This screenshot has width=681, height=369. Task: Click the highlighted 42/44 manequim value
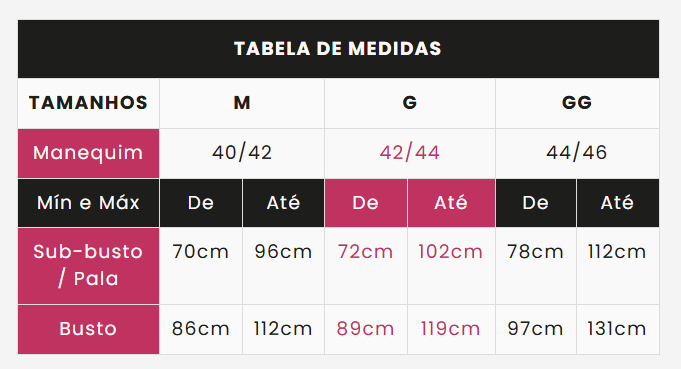[x=410, y=153]
